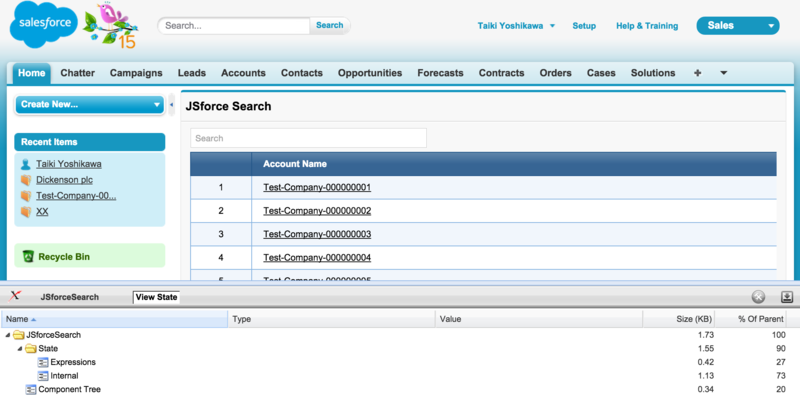Click the account icon beside XX
Image resolution: width=800 pixels, height=405 pixels.
tap(26, 212)
